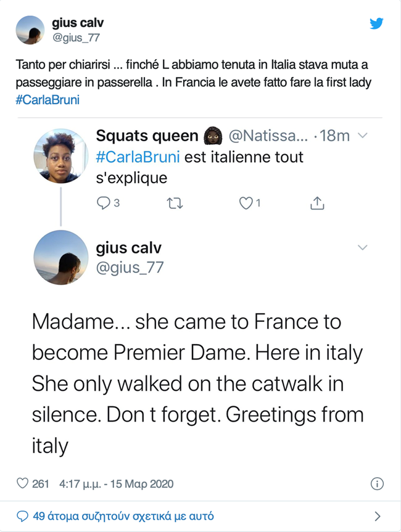Open the tweet info icon
The image size is (401, 532).
tap(377, 484)
